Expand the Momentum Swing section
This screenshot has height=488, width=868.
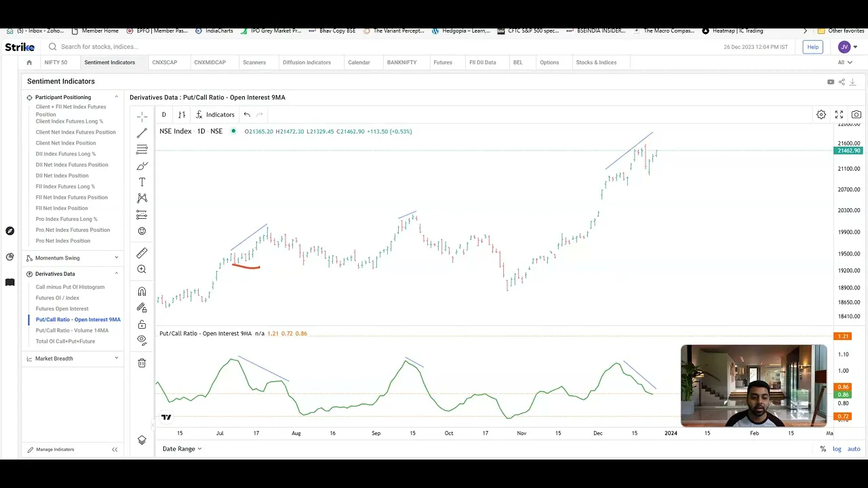(x=116, y=258)
